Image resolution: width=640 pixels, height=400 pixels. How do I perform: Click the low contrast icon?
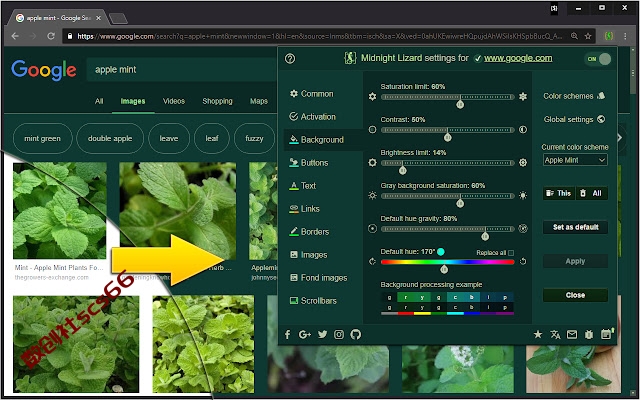pos(372,130)
